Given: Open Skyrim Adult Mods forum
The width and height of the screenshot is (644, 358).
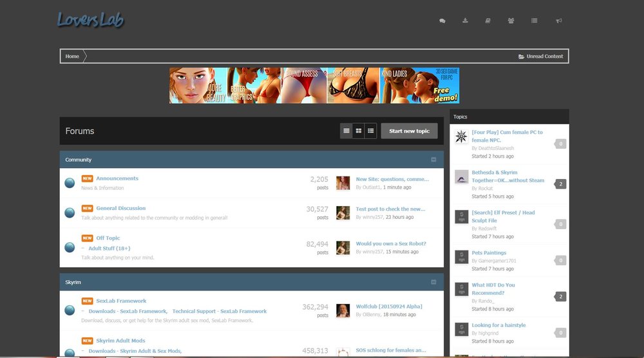Looking at the screenshot, I should tap(120, 341).
